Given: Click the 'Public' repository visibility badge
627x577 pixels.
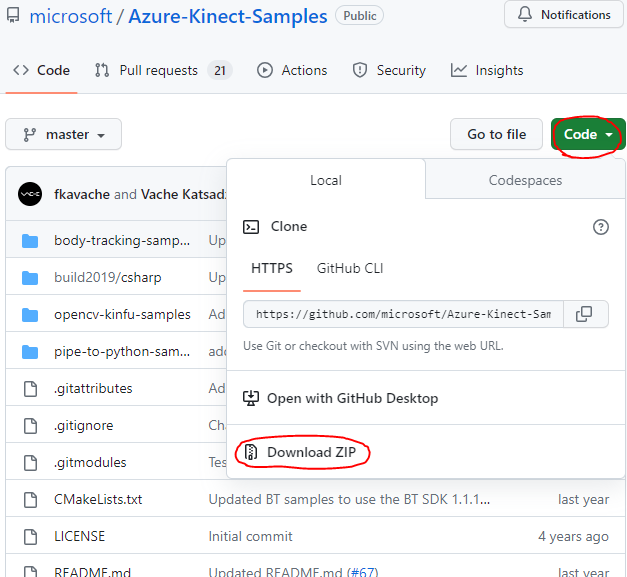Looking at the screenshot, I should click(359, 16).
